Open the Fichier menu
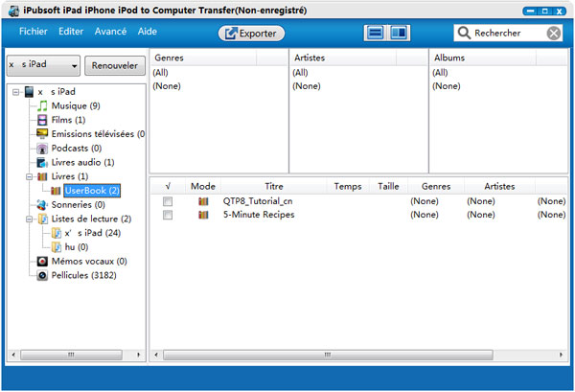Image resolution: width=575 pixels, height=392 pixels. [x=33, y=32]
